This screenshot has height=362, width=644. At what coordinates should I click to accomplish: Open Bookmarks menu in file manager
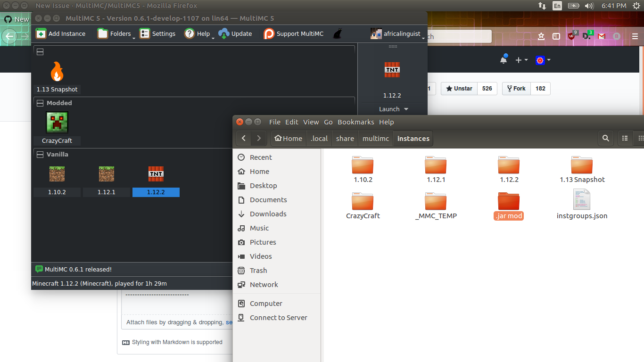(356, 122)
